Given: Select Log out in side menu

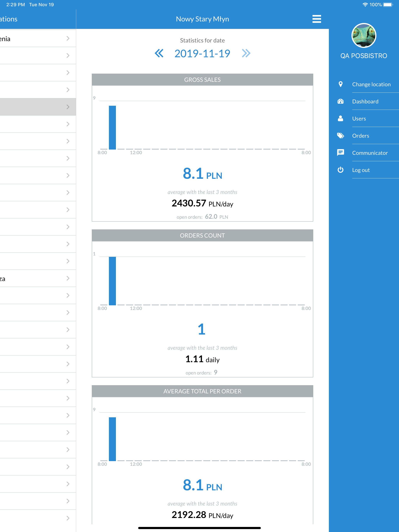Looking at the screenshot, I should 361,170.
